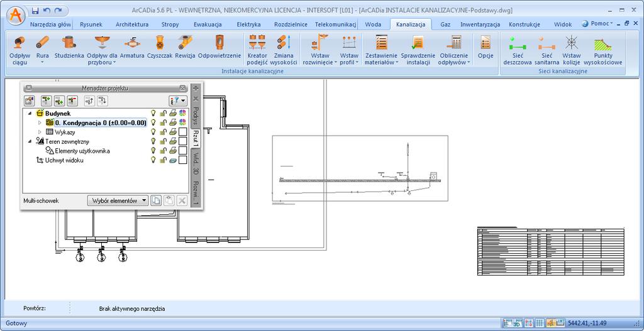Insert a Rewizja inspection element
This screenshot has width=644, height=331.
185,47
